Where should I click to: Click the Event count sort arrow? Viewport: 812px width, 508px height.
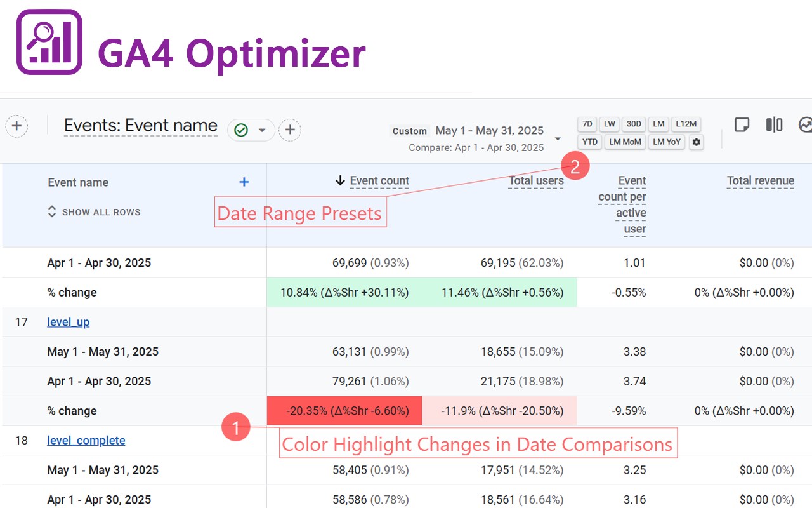[340, 181]
